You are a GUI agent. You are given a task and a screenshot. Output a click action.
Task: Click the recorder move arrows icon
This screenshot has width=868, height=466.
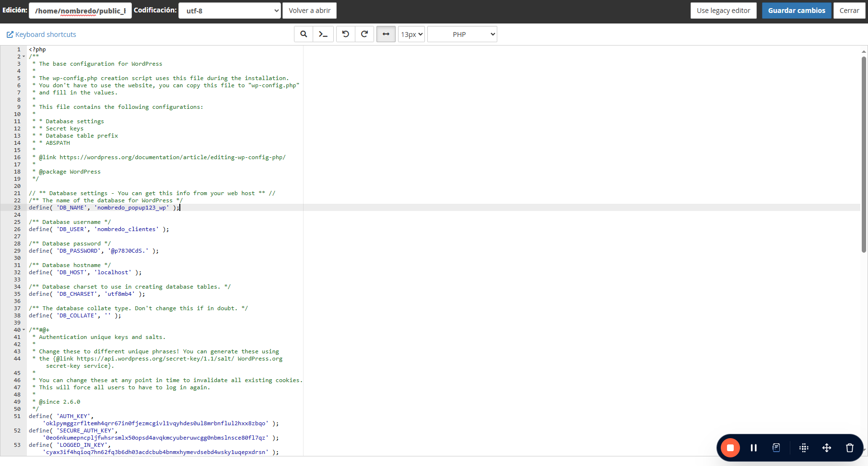pos(827,448)
